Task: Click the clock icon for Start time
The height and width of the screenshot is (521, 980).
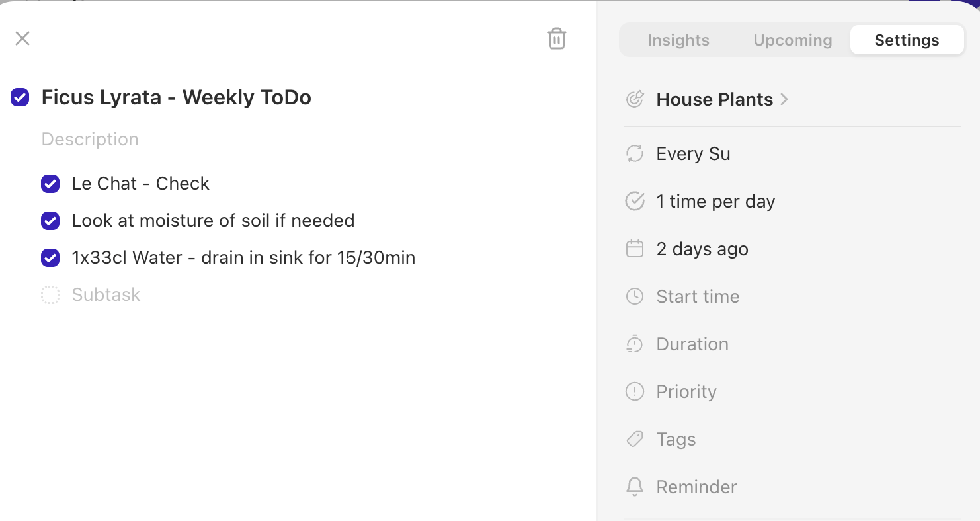Action: point(635,297)
